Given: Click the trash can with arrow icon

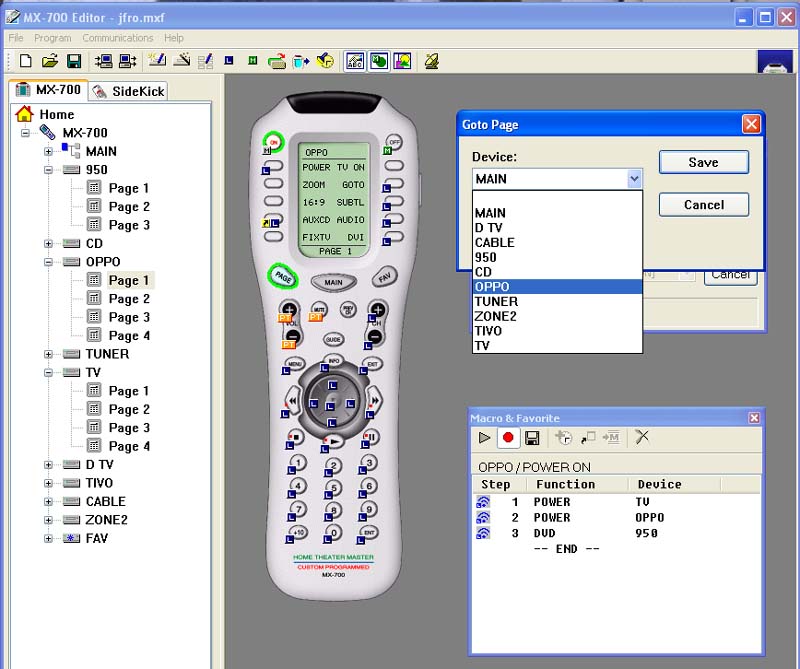Looking at the screenshot, I should point(301,61).
